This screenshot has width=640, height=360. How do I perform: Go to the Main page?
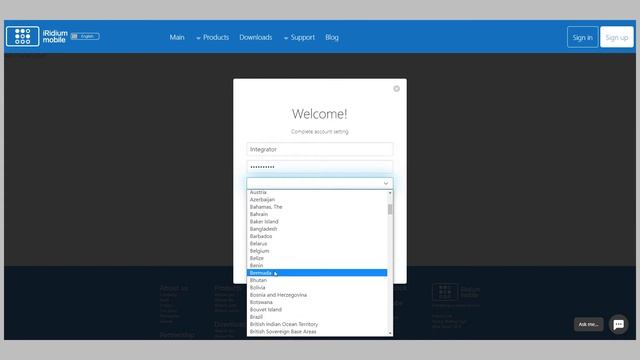(x=177, y=37)
